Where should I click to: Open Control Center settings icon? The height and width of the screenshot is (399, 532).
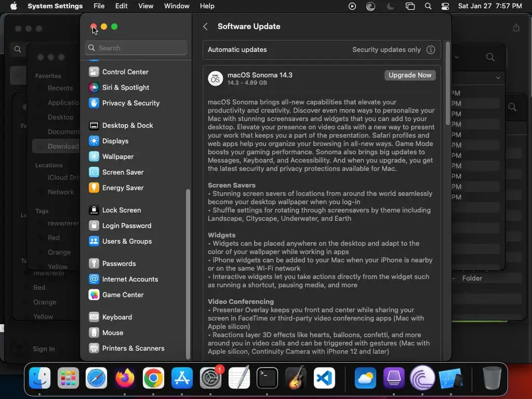pyautogui.click(x=94, y=72)
